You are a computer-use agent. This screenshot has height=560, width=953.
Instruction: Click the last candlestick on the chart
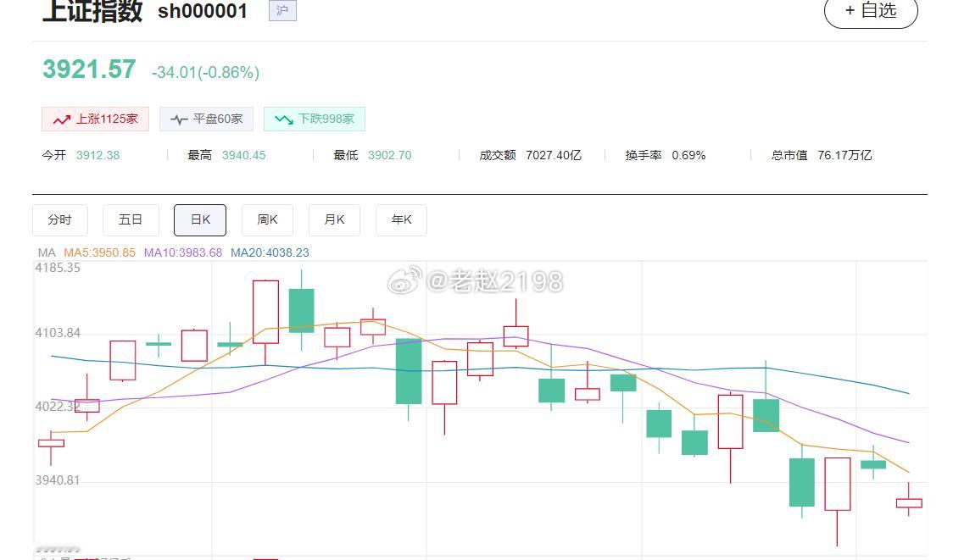(909, 502)
